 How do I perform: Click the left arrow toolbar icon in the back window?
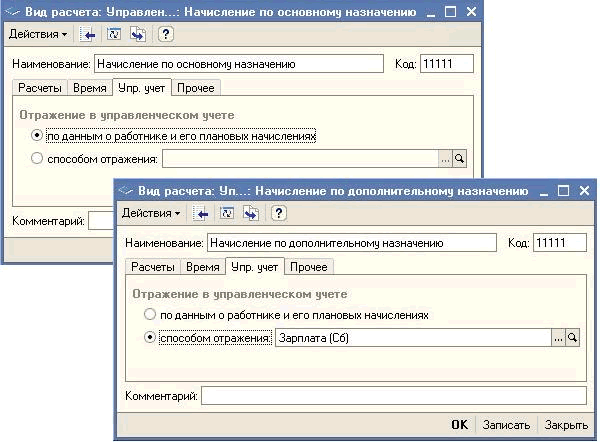click(x=90, y=34)
